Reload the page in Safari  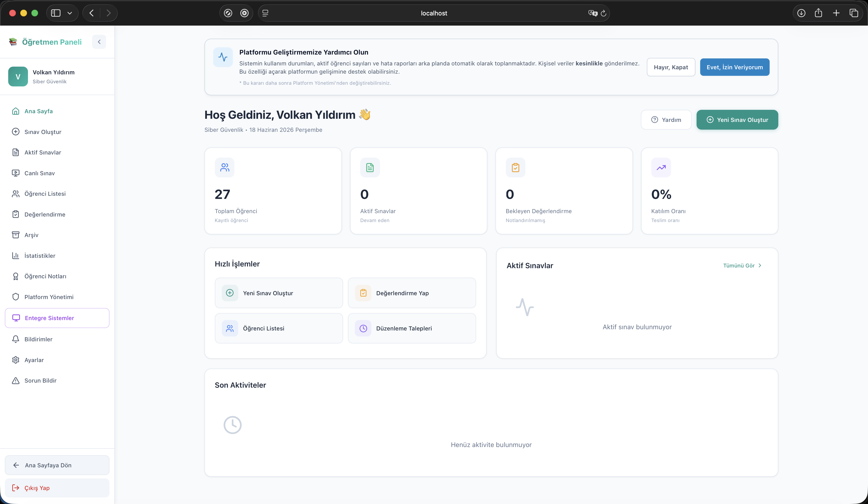[x=603, y=13]
